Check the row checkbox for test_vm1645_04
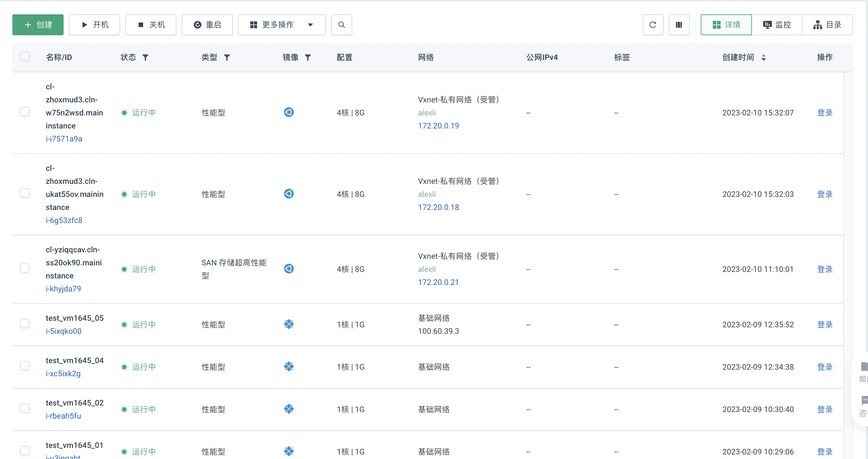The image size is (868, 459). (25, 366)
